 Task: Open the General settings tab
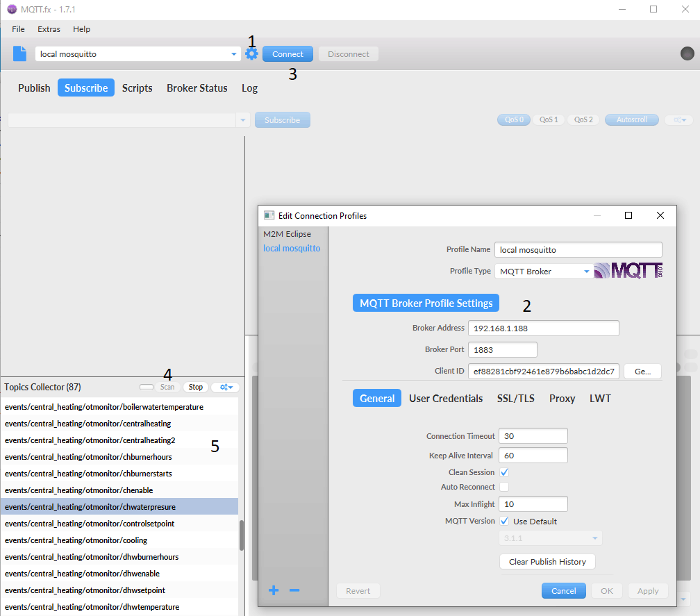[377, 398]
